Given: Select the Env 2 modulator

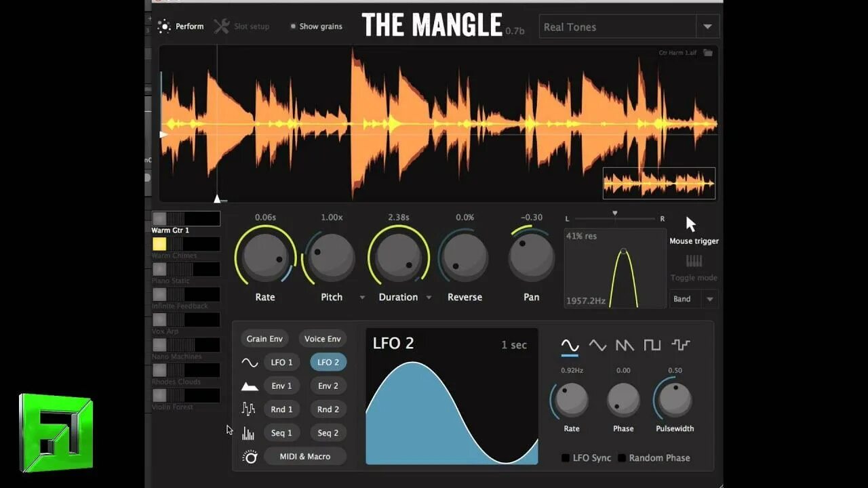Looking at the screenshot, I should coord(328,386).
